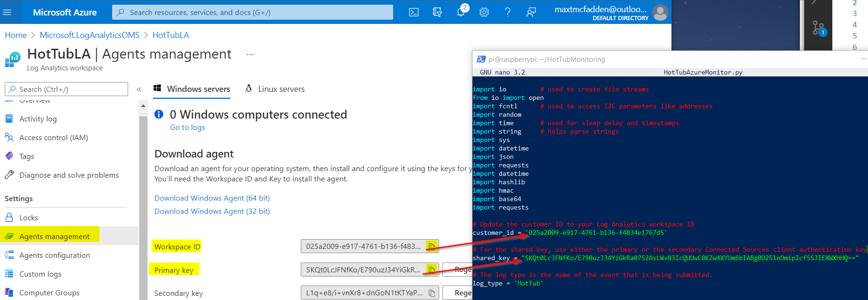The width and height of the screenshot is (868, 300).
Task: Open the Directories and subscriptions filter
Action: click(x=437, y=12)
